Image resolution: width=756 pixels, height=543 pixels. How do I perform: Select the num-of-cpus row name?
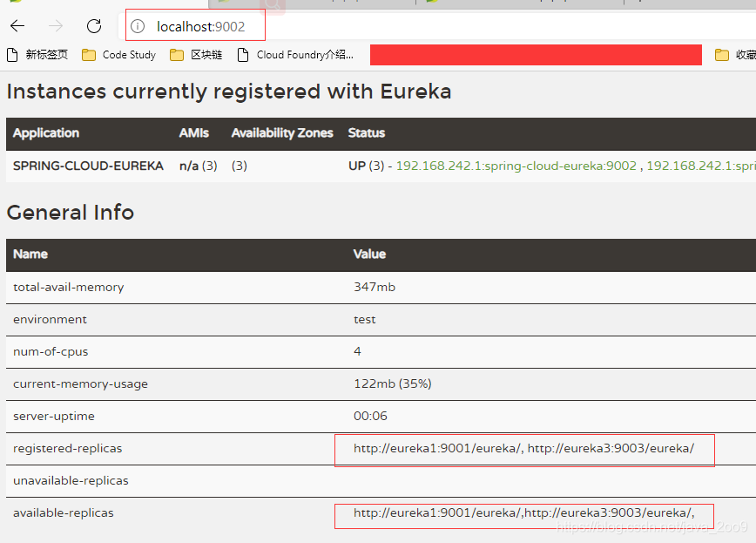51,352
